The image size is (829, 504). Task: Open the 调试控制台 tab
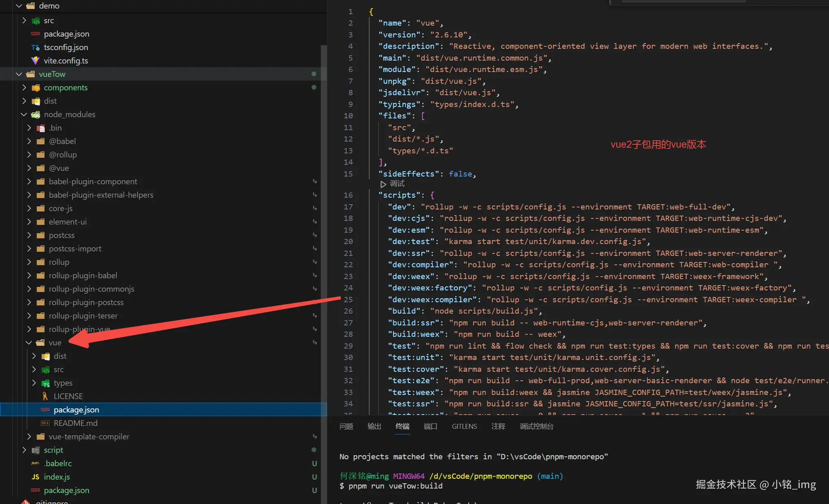536,426
